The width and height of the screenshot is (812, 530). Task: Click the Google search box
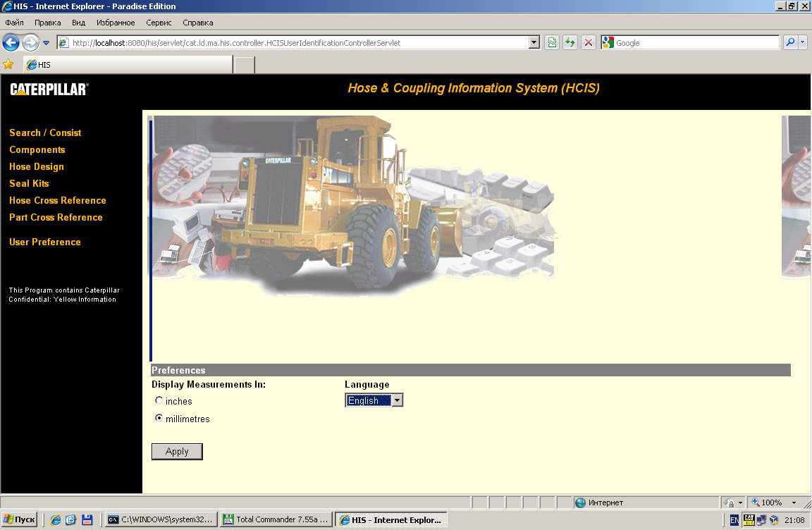click(696, 43)
